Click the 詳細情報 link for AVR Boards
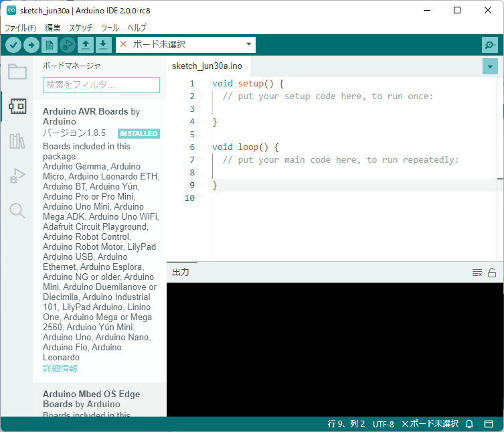This screenshot has width=504, height=432. (x=60, y=368)
